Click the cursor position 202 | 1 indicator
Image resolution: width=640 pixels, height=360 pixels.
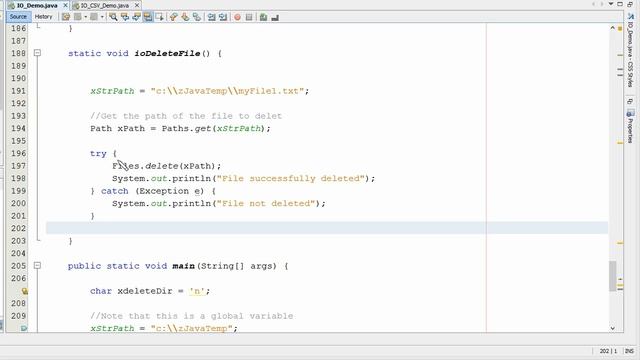[x=608, y=351]
